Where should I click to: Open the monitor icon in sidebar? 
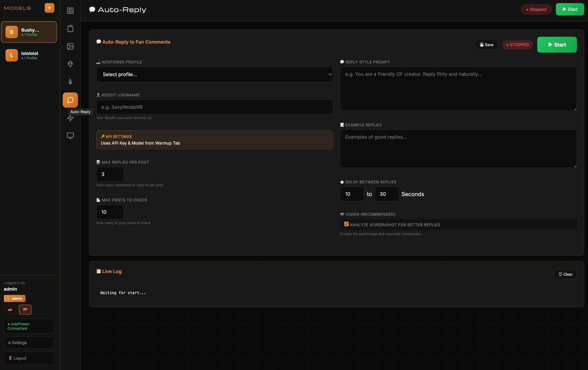coord(70,136)
